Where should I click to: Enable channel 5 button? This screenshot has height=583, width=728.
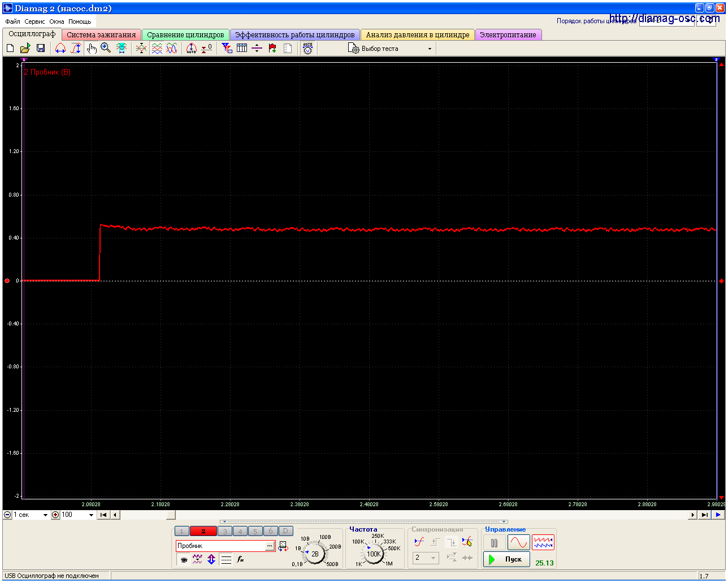[255, 531]
